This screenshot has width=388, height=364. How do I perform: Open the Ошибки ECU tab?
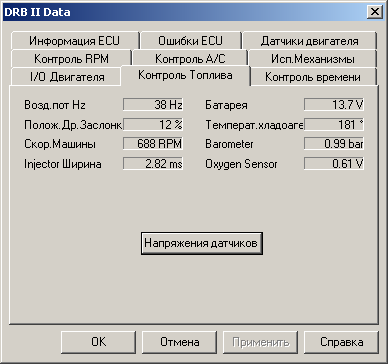tap(190, 41)
